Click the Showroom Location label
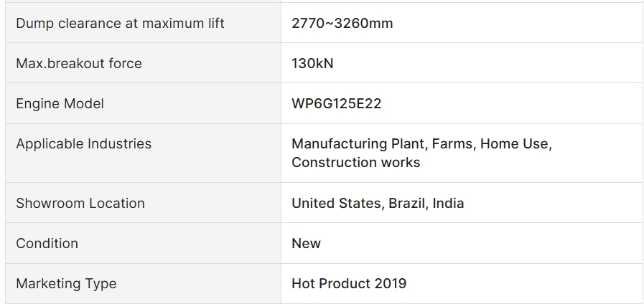The width and height of the screenshot is (644, 304). [x=80, y=204]
